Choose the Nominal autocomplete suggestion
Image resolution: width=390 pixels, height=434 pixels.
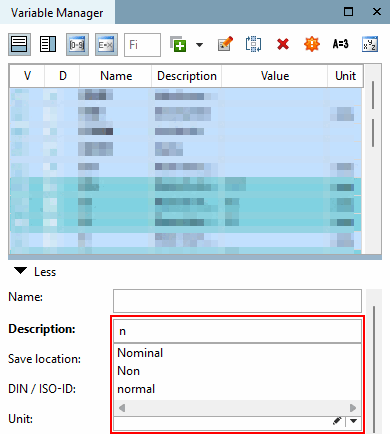coord(140,353)
